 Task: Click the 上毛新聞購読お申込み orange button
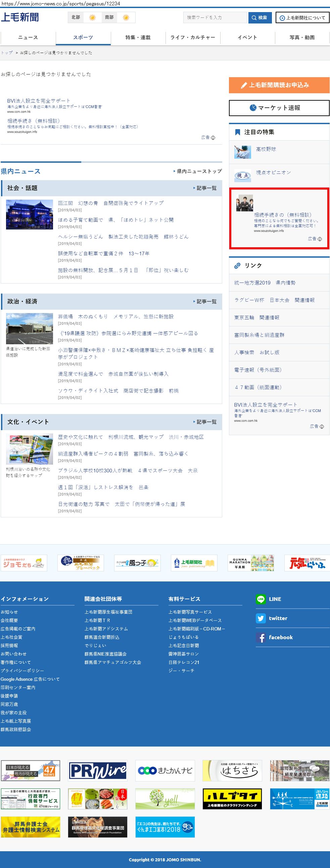point(279,85)
